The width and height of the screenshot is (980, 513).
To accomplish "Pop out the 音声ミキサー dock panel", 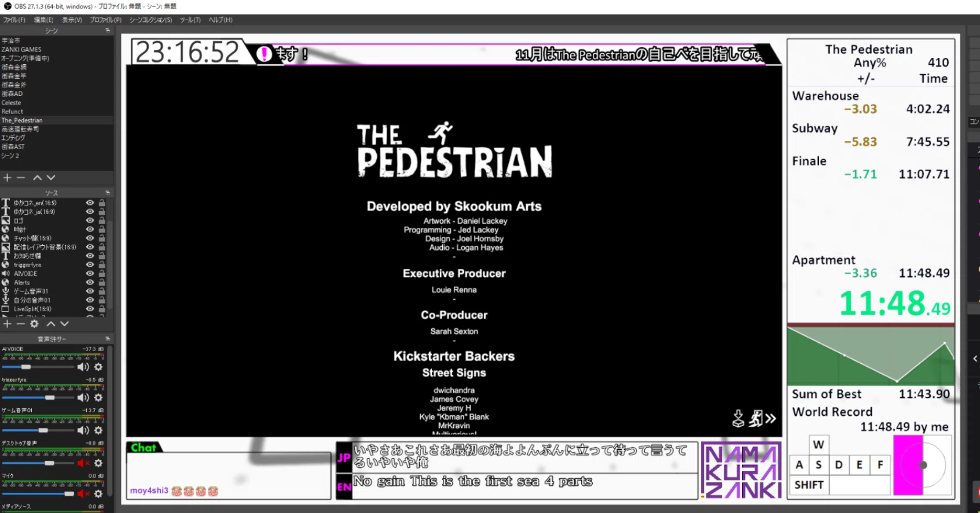I will [x=108, y=339].
